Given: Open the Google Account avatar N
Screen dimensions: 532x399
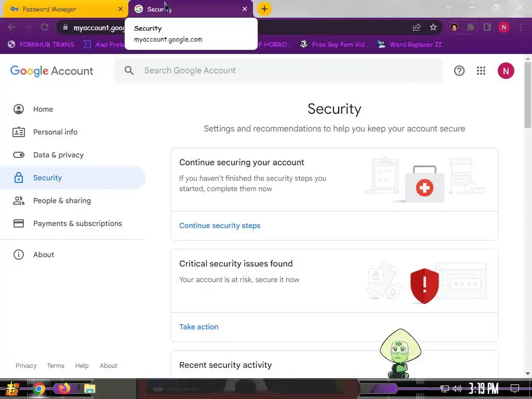Looking at the screenshot, I should 506,71.
